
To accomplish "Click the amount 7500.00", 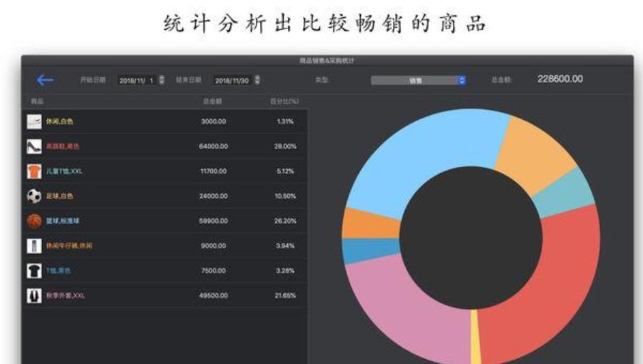I will pyautogui.click(x=213, y=271).
